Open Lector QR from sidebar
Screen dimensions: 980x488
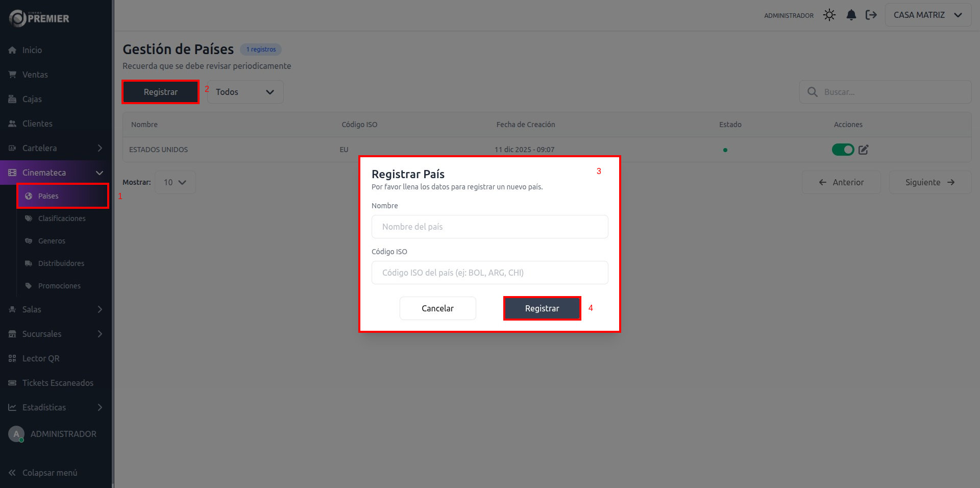pos(41,358)
